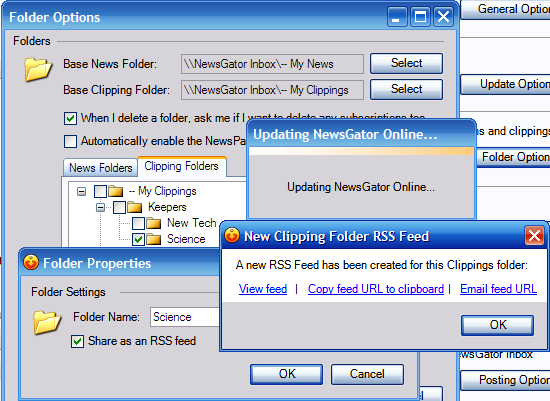Cancel the Folder Properties dialog
This screenshot has height=401, width=550.
(x=367, y=374)
